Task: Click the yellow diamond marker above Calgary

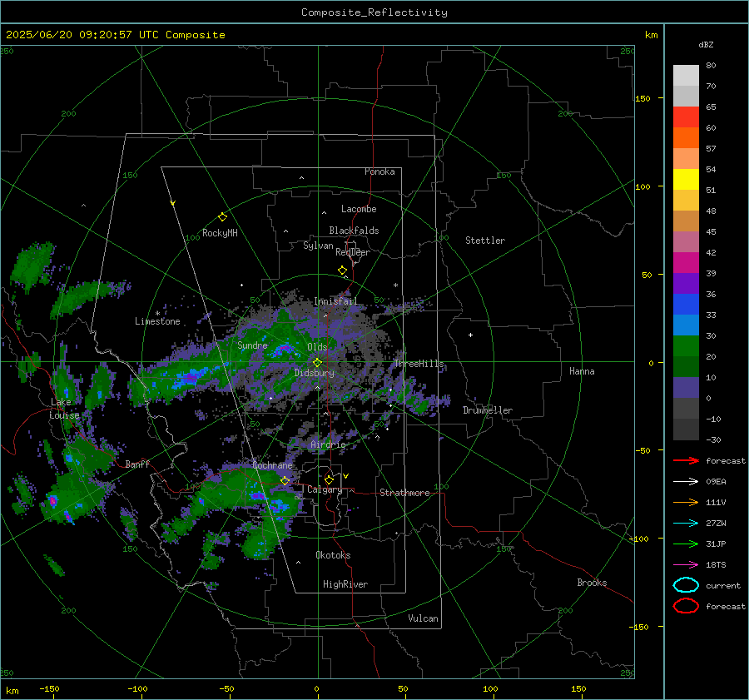Action: [x=329, y=479]
